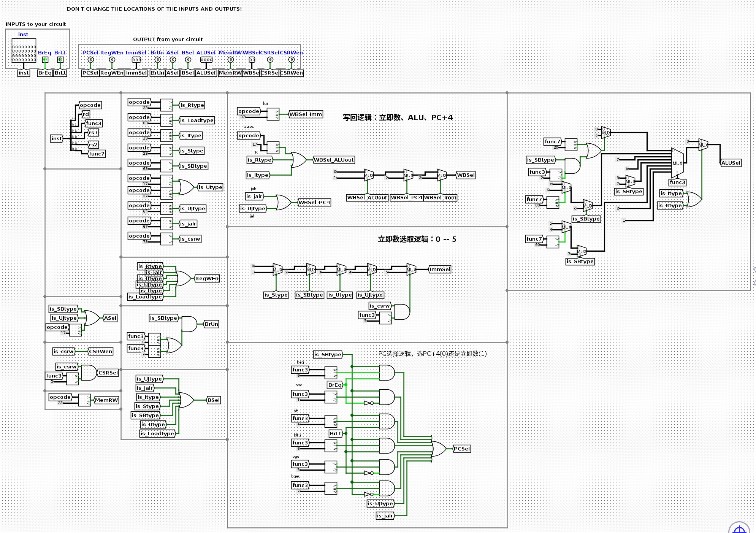Select the is_Loadtype tunnel after comparator 03
Image resolution: width=756 pixels, height=533 pixels.
(x=197, y=120)
